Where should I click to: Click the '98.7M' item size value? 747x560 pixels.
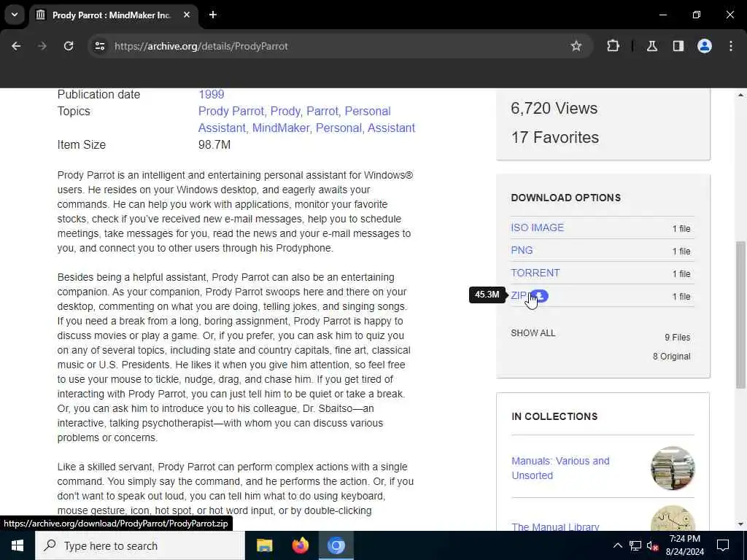[x=214, y=145]
